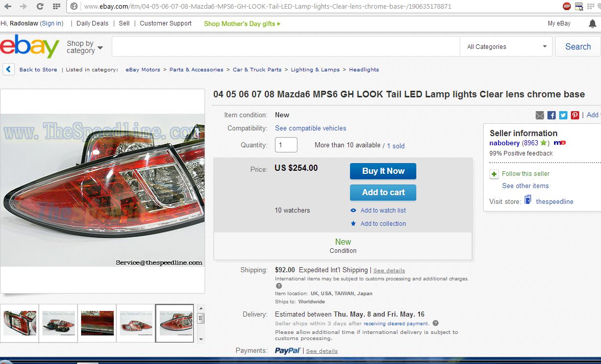Viewport: 601px width, 364px height.
Task: Pin this item on Pinterest
Action: (x=575, y=115)
